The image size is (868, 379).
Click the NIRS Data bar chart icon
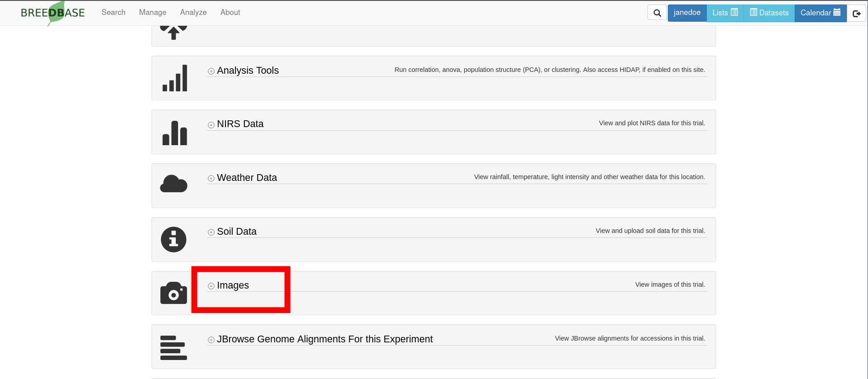tap(174, 133)
